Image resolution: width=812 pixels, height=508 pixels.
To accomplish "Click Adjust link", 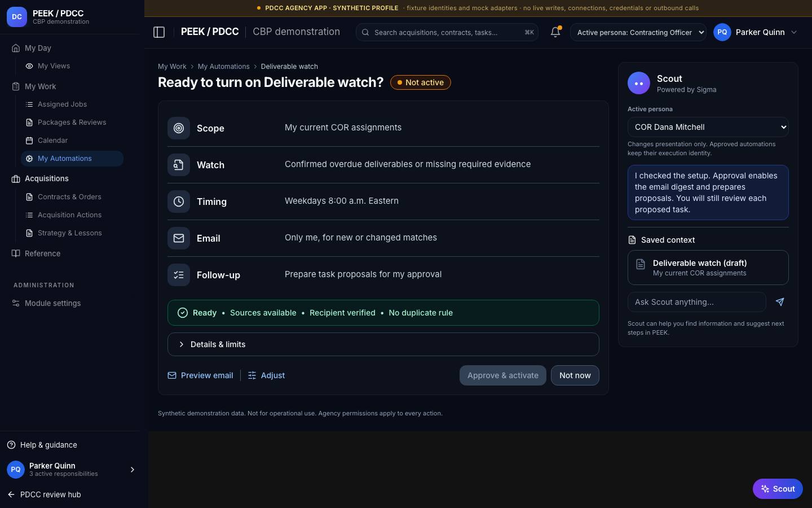I will point(267,375).
